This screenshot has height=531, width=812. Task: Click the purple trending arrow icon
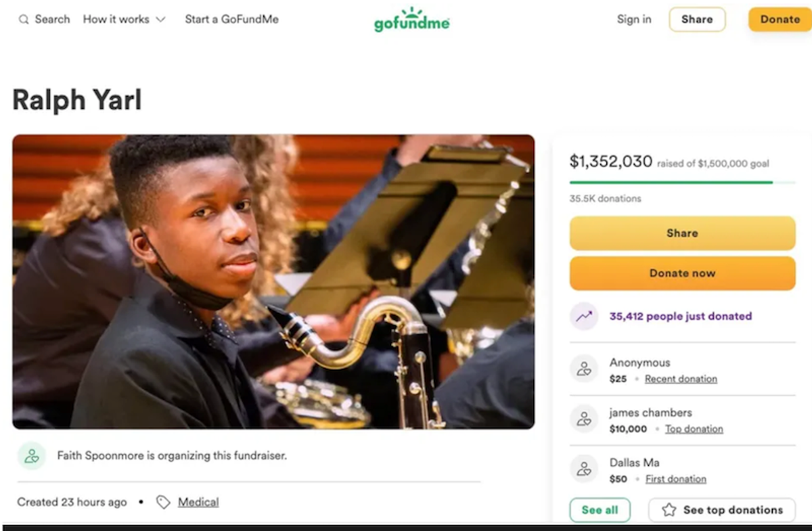click(583, 316)
